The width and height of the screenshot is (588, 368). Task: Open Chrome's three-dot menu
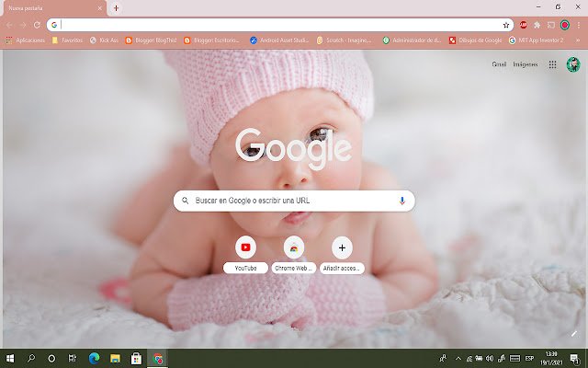(x=579, y=25)
